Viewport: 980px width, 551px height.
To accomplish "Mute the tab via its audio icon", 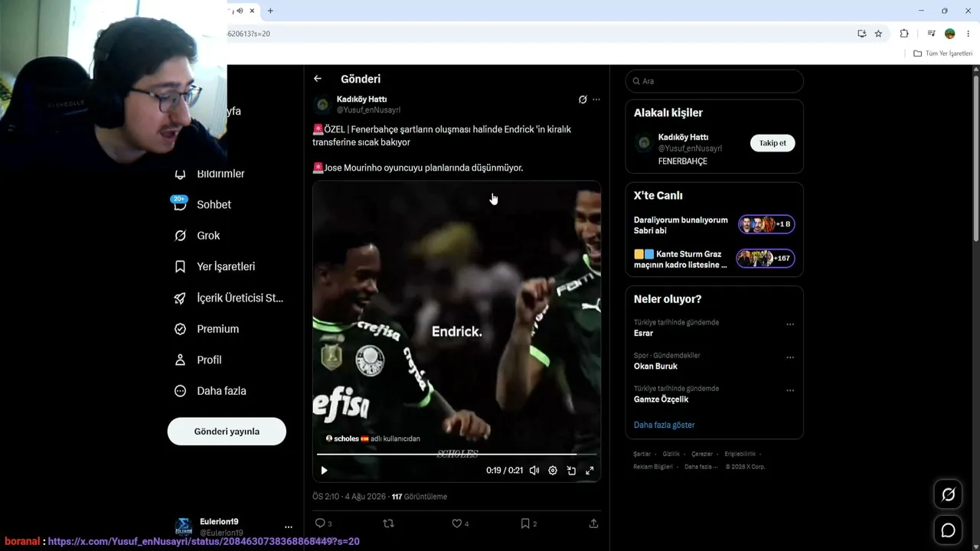I will click(240, 11).
